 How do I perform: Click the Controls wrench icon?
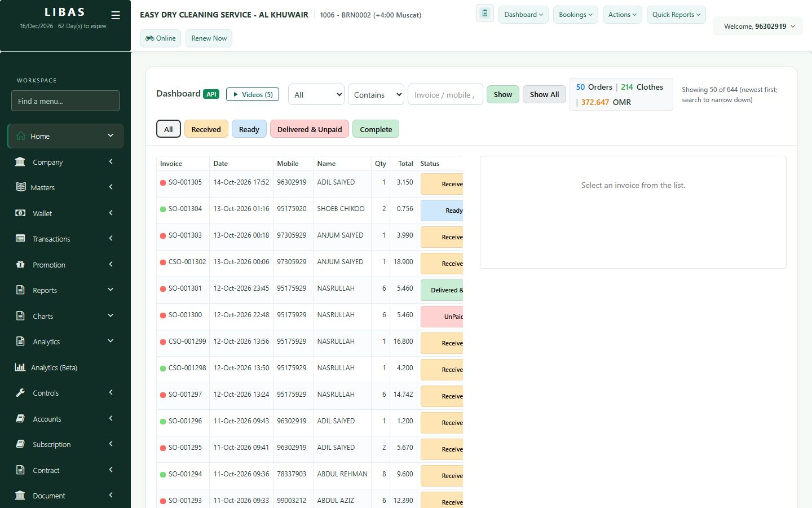20,393
